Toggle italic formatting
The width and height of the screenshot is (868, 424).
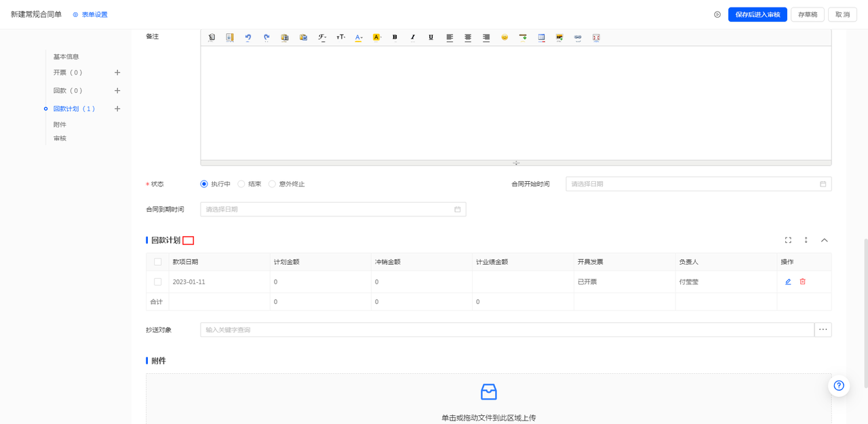[x=412, y=37]
